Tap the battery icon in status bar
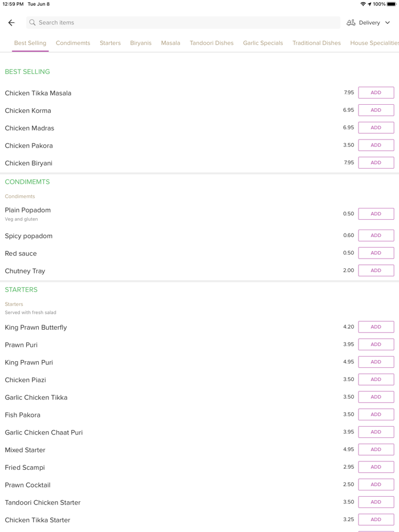This screenshot has width=399, height=532. point(392,4)
